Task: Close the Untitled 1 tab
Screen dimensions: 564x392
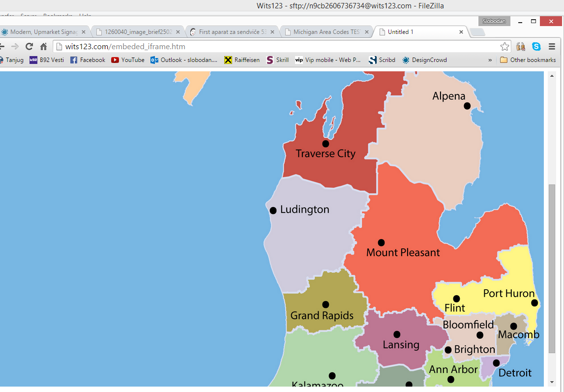Action: click(461, 32)
